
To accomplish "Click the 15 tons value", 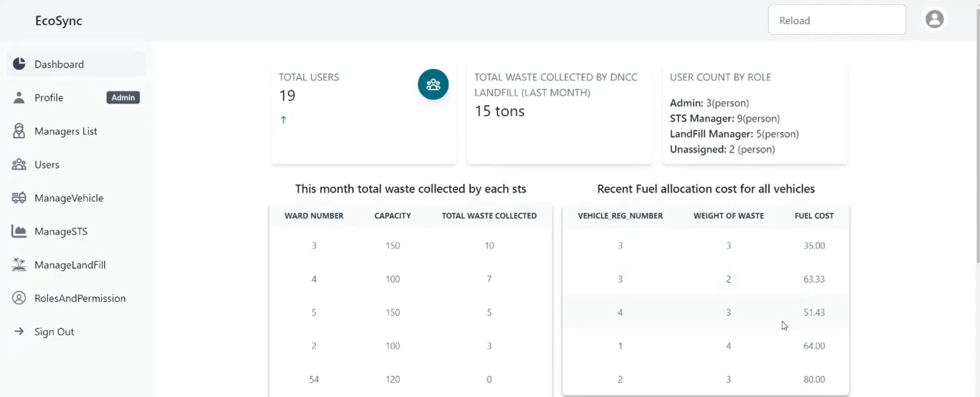I will (x=499, y=111).
